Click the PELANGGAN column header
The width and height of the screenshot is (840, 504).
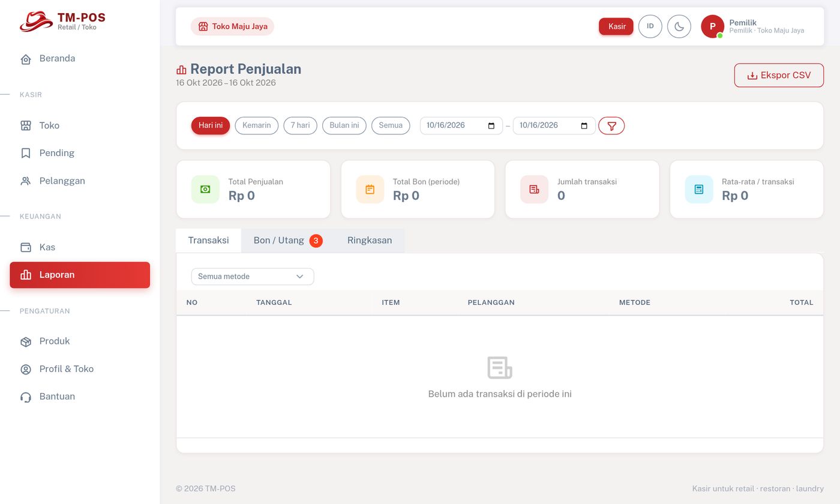[491, 302]
